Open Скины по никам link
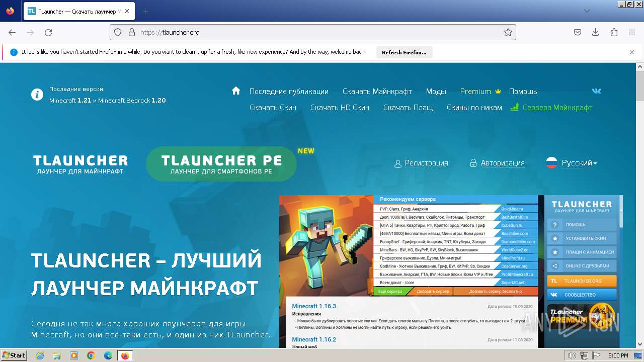Image resolution: width=644 pixels, height=362 pixels. click(x=474, y=108)
